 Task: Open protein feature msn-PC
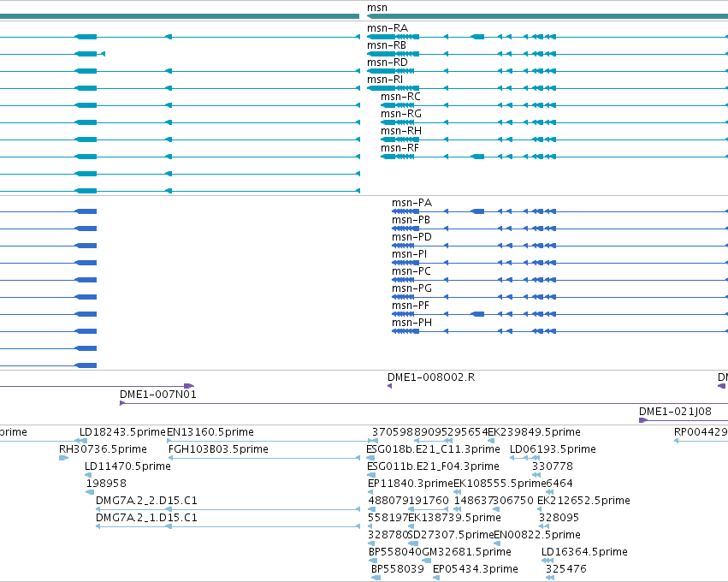pos(411,271)
